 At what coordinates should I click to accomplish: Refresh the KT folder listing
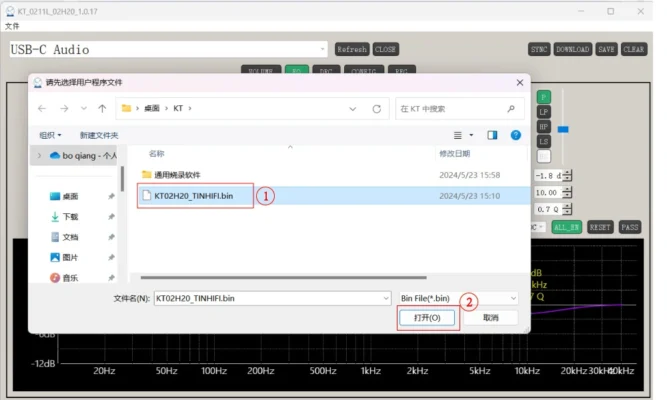coord(376,108)
